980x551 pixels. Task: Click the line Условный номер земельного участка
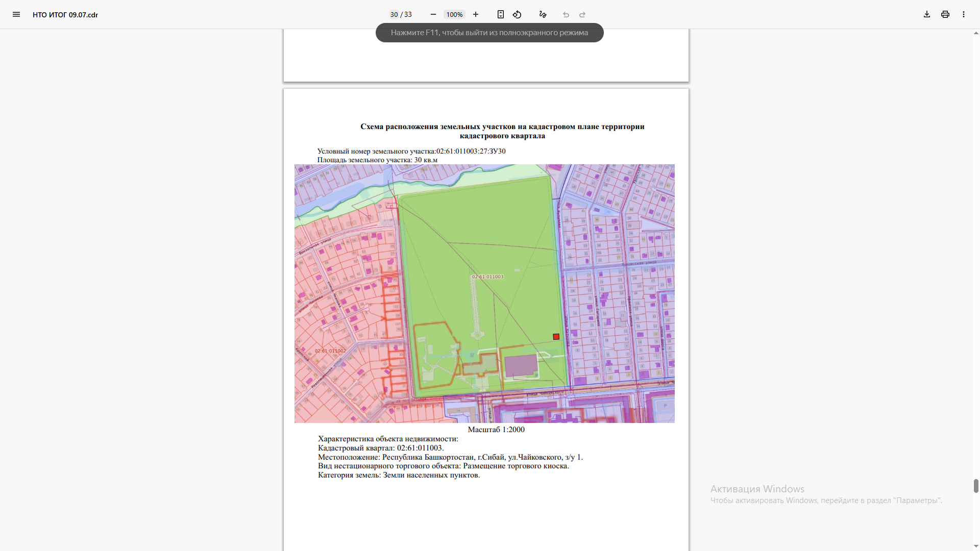tap(411, 151)
